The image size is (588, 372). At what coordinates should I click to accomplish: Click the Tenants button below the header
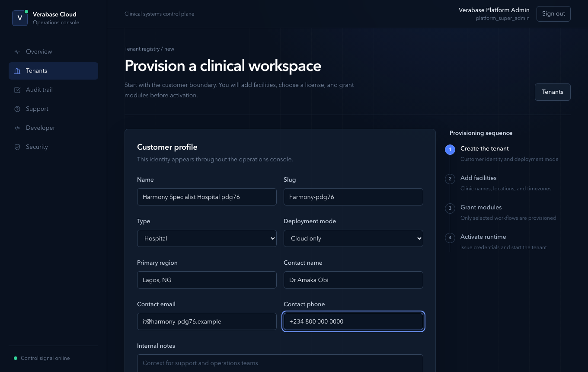[553, 92]
